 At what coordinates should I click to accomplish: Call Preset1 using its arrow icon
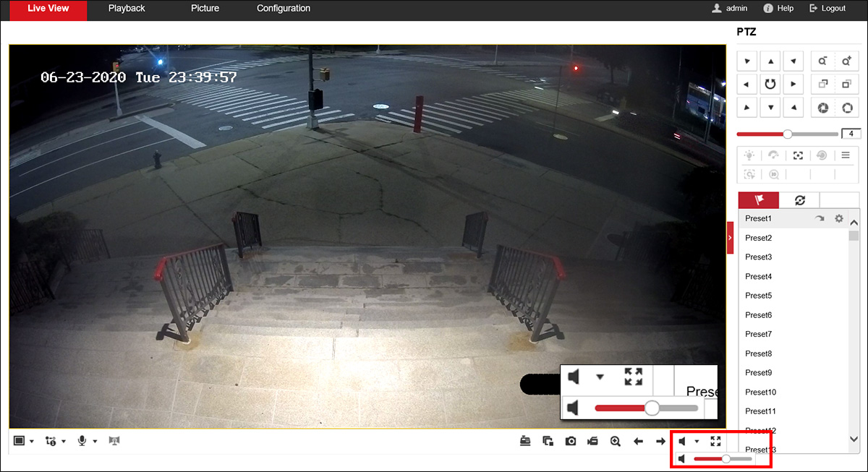(x=820, y=218)
